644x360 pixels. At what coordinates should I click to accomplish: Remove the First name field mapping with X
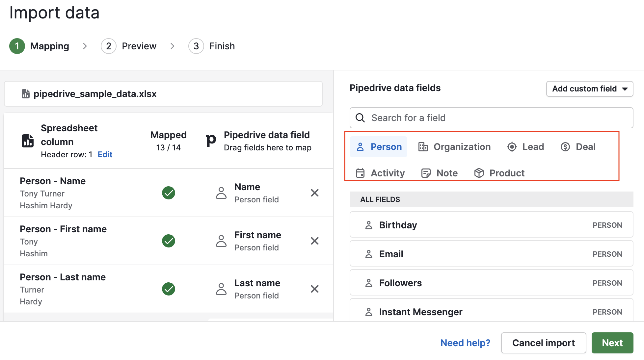315,241
